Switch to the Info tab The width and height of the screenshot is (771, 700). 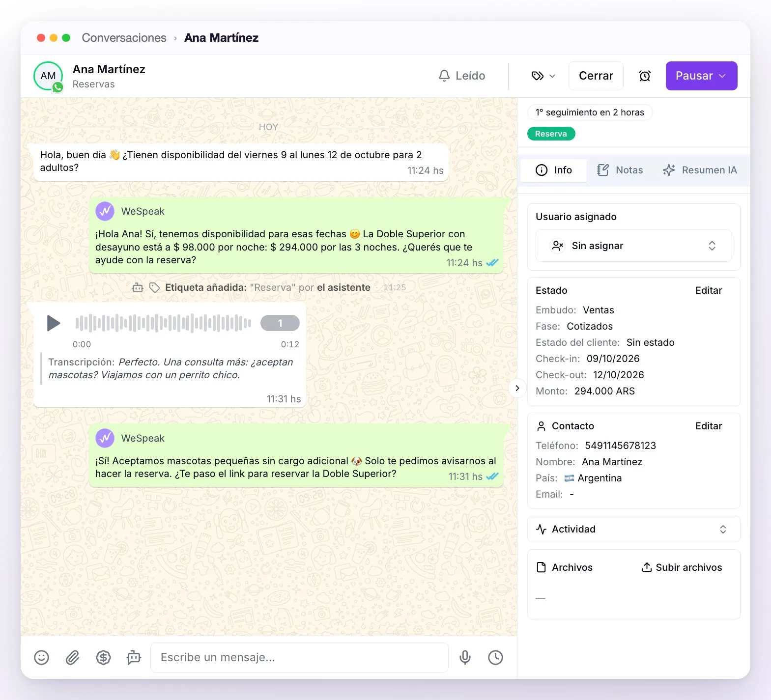[554, 170]
